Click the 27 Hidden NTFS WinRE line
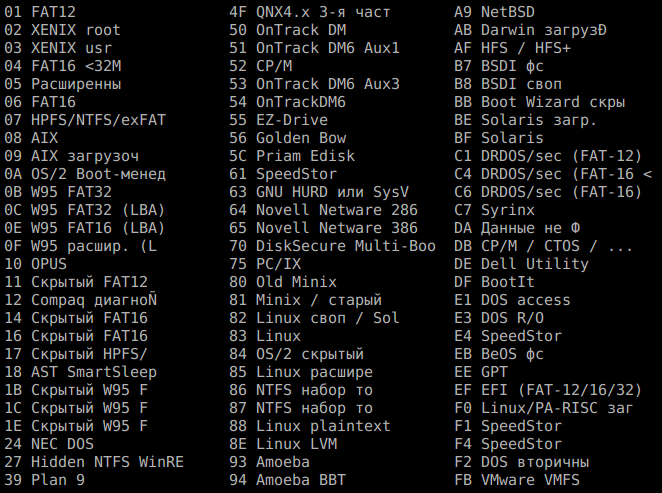This screenshot has width=662, height=493. click(94, 462)
